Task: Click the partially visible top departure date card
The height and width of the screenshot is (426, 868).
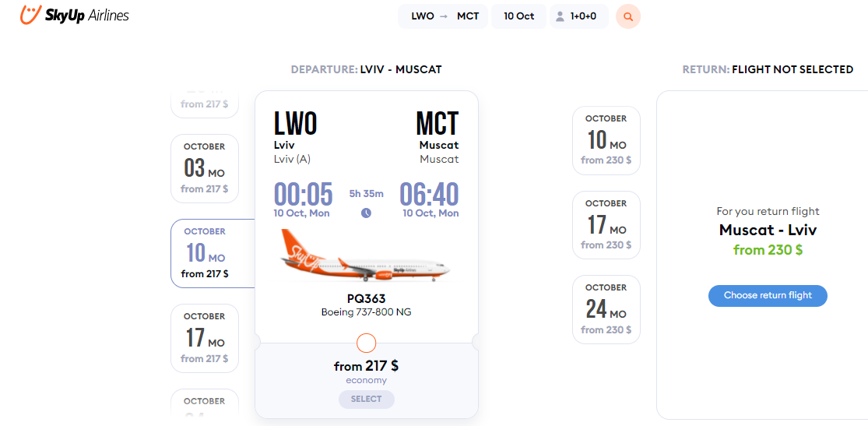Action: [204, 104]
